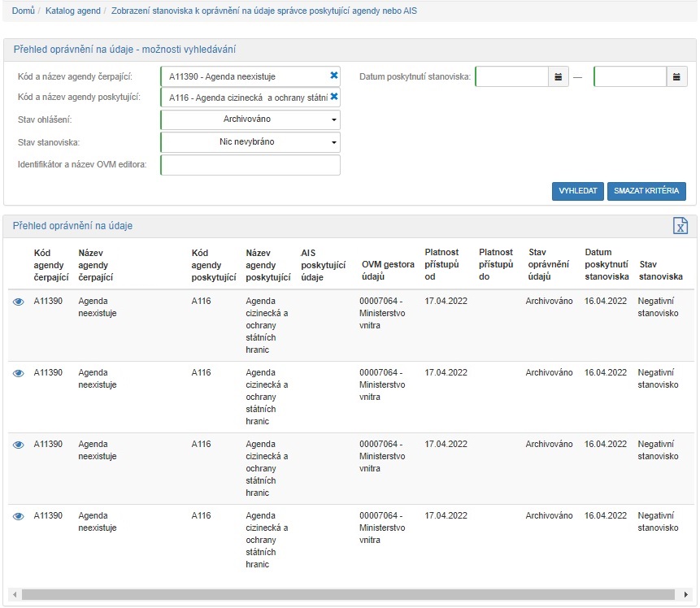Click the 'Identifikátor a název OVM editora' field
The image size is (700, 608).
coord(250,165)
